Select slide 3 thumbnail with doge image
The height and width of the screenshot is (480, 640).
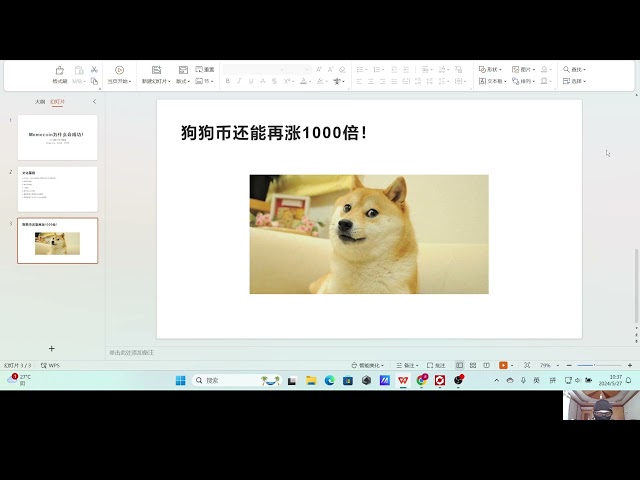pos(58,240)
